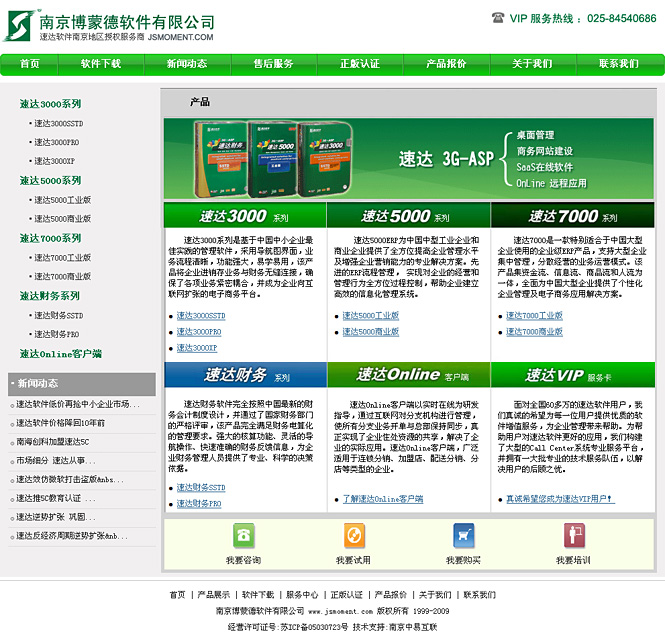Image resolution: width=665 pixels, height=644 pixels.
Task: Open sidebar heading 速达7000系列
Action: [50, 238]
